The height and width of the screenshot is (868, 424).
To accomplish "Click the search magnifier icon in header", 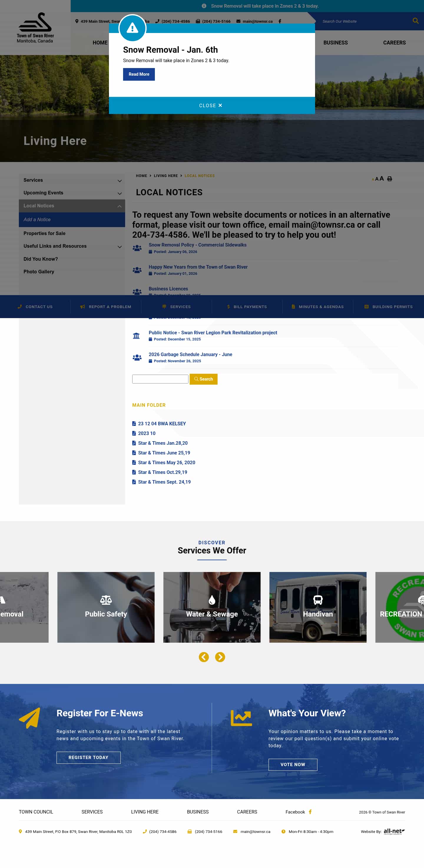I will [x=415, y=21].
